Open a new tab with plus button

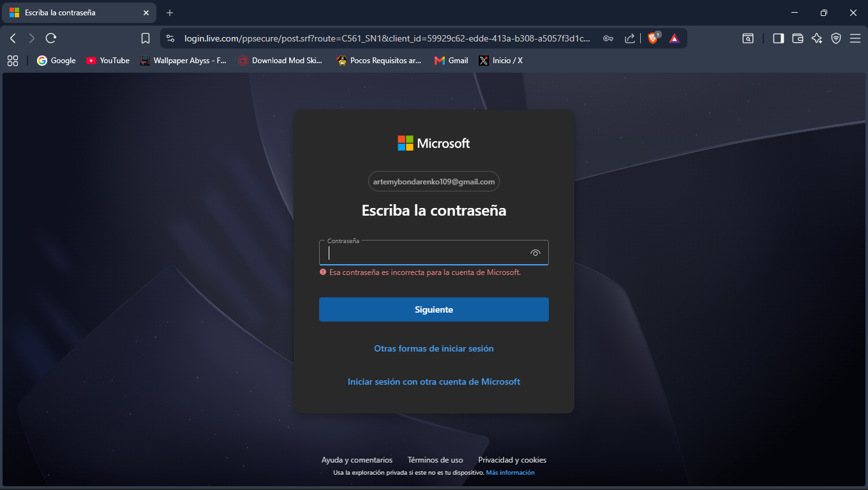(170, 13)
